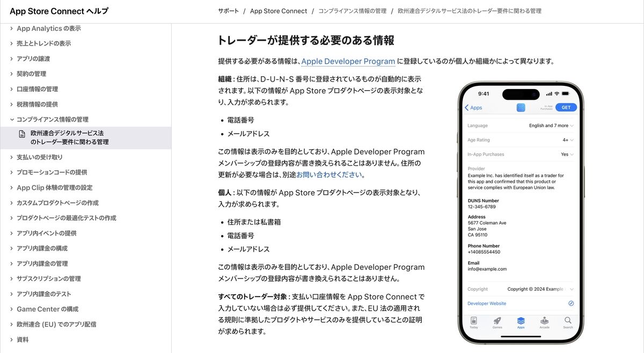Click the document icon of the selected sidebar page
The image size is (644, 353).
click(22, 134)
